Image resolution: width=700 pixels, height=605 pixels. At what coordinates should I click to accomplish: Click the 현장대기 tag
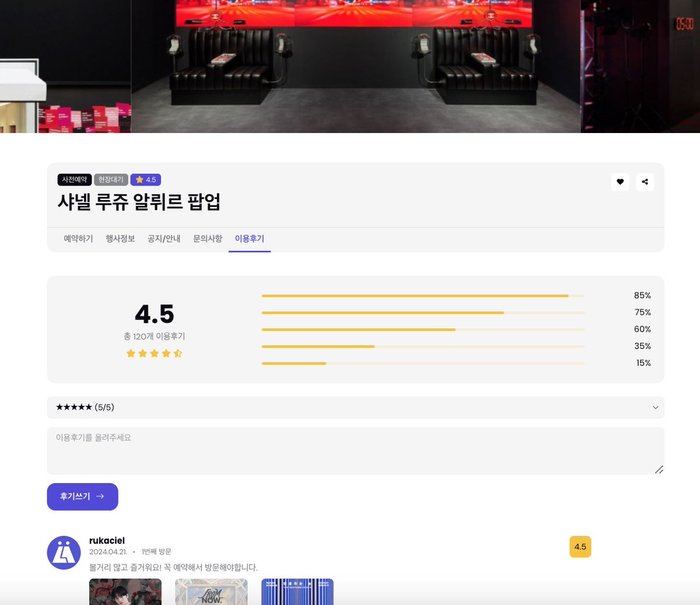point(111,180)
